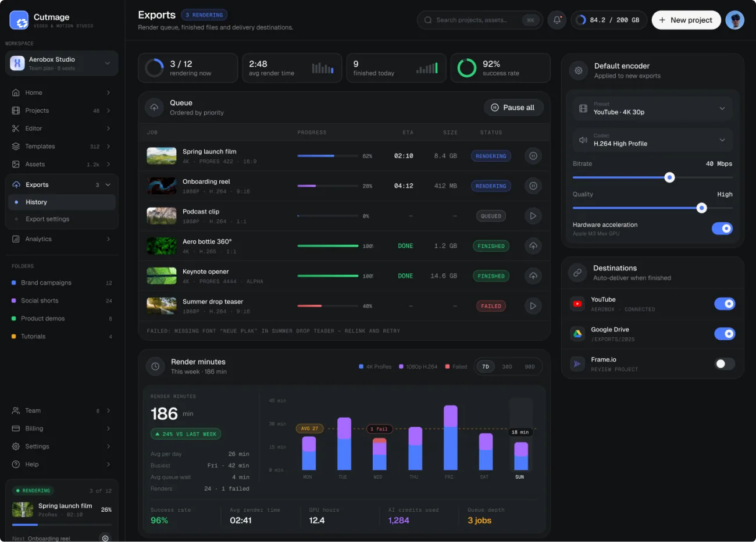
Task: Pause the Spring launch film render
Action: click(533, 156)
